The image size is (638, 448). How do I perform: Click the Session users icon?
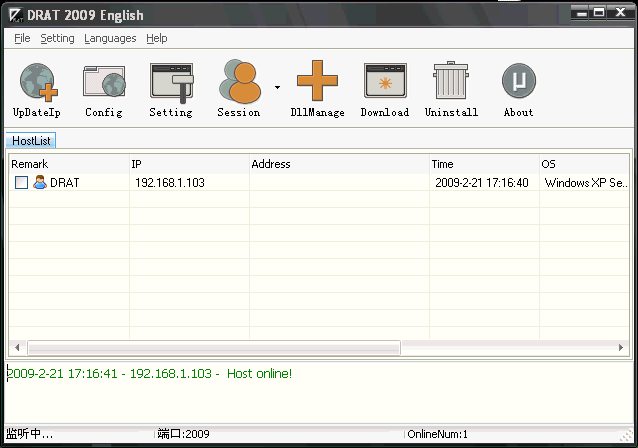coord(239,82)
